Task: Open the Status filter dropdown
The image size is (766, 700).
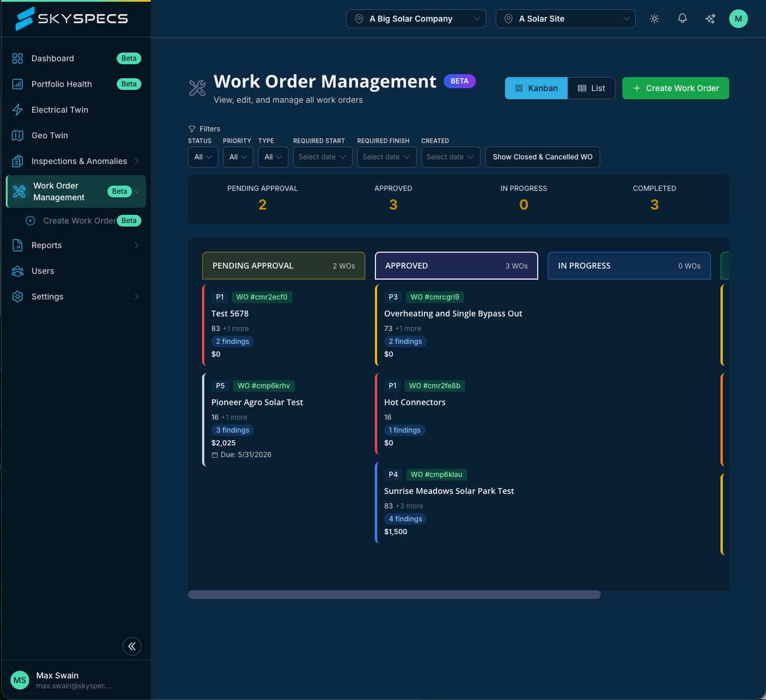Action: point(203,157)
